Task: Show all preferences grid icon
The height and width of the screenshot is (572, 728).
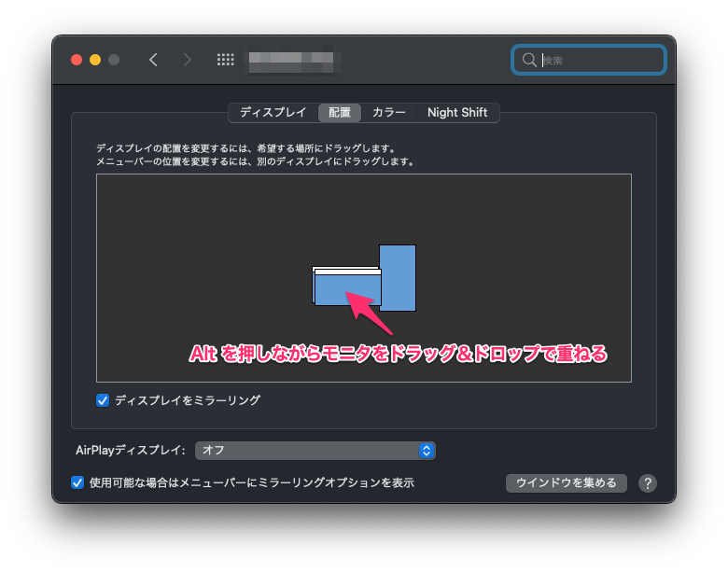Action: point(226,60)
